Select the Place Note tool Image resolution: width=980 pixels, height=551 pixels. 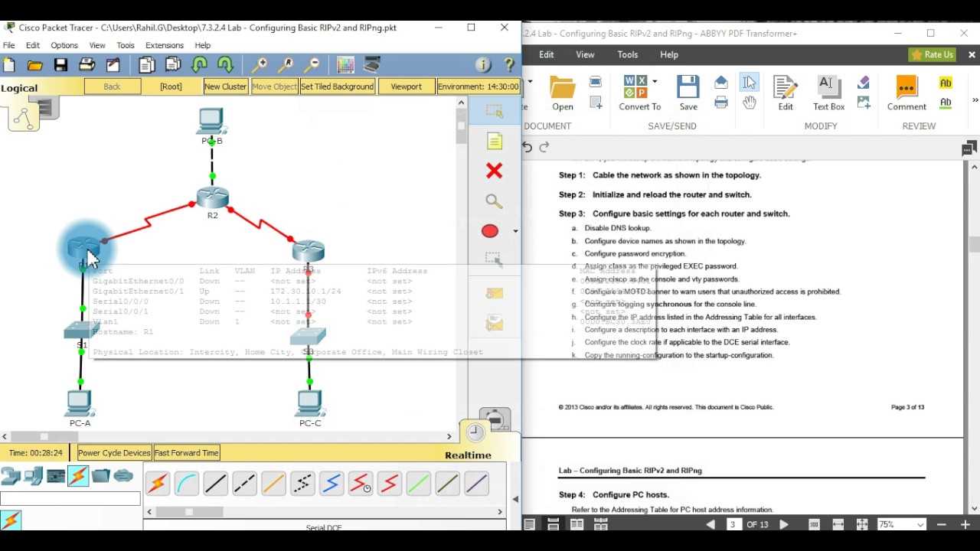[x=494, y=142]
